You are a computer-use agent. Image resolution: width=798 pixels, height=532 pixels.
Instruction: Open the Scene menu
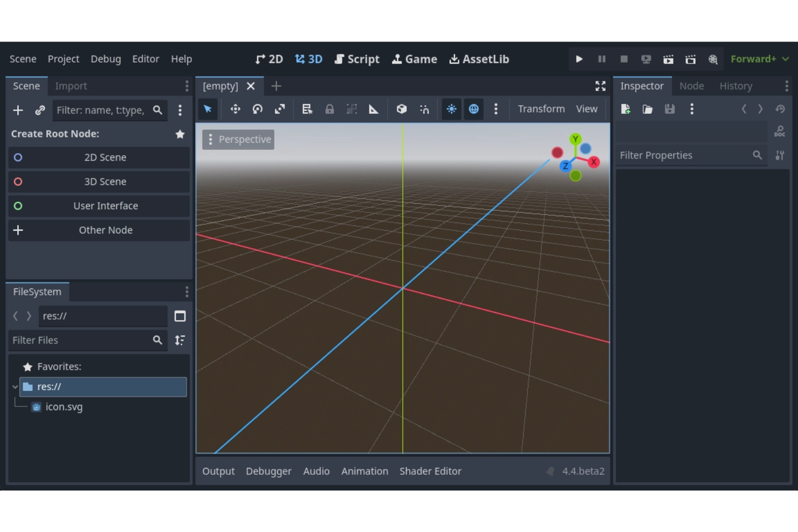tap(23, 59)
